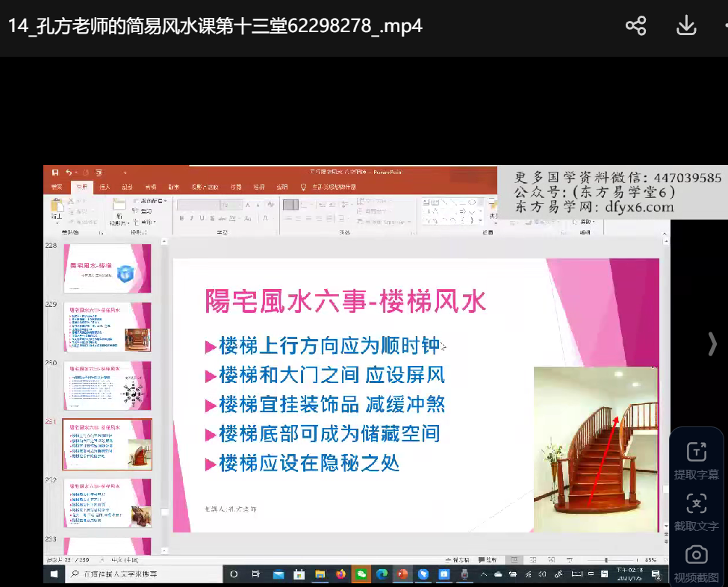The height and width of the screenshot is (587, 728).
Task: Toggle bold formatting in the ribbon
Action: pos(181,218)
